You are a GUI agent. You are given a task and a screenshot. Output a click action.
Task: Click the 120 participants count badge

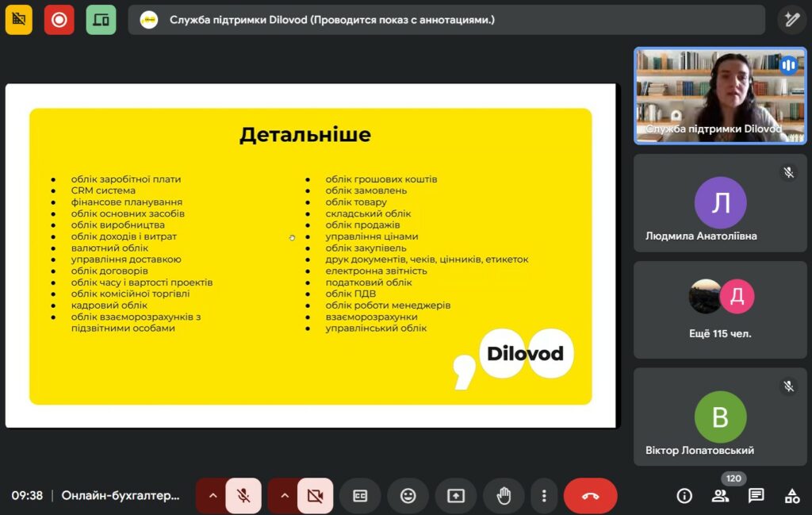coord(733,478)
